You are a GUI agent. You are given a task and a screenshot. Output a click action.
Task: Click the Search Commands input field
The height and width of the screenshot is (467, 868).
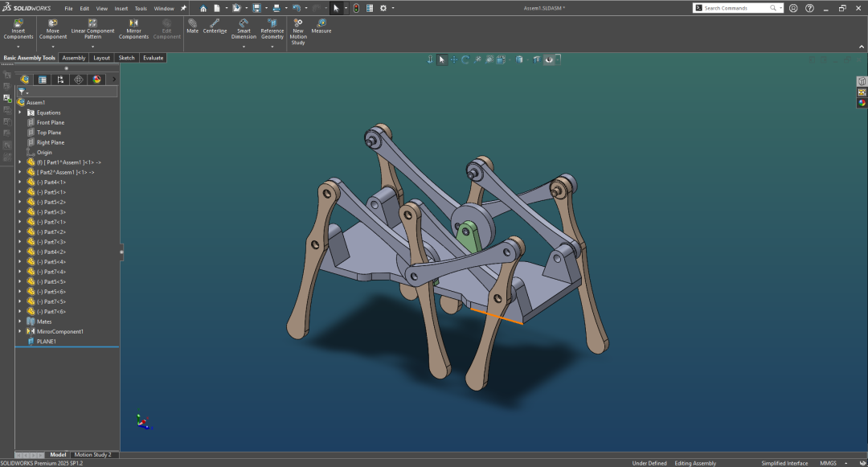pyautogui.click(x=736, y=8)
